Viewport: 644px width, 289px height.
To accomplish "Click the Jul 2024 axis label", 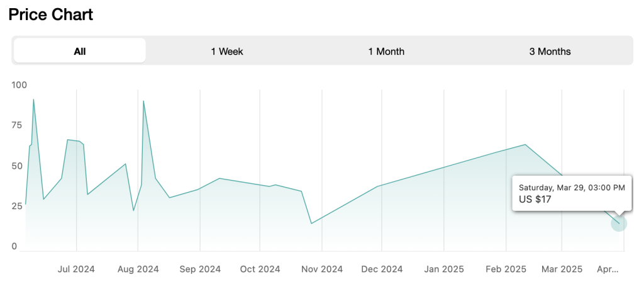I will [76, 269].
